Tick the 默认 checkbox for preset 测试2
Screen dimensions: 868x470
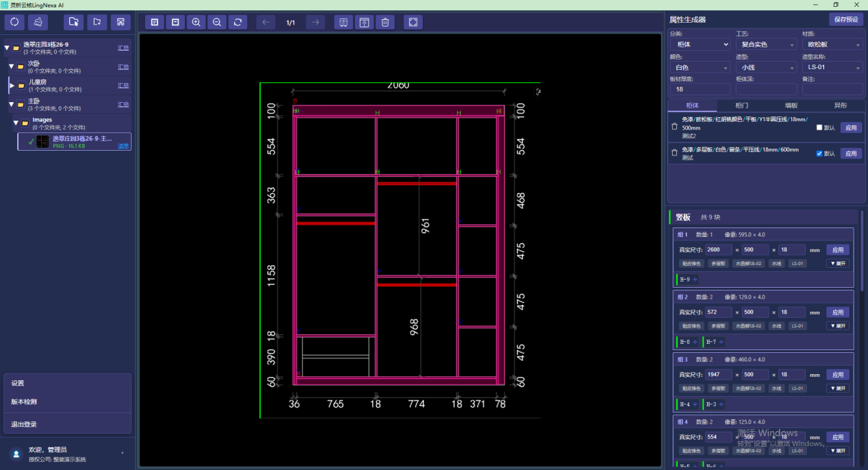click(819, 127)
